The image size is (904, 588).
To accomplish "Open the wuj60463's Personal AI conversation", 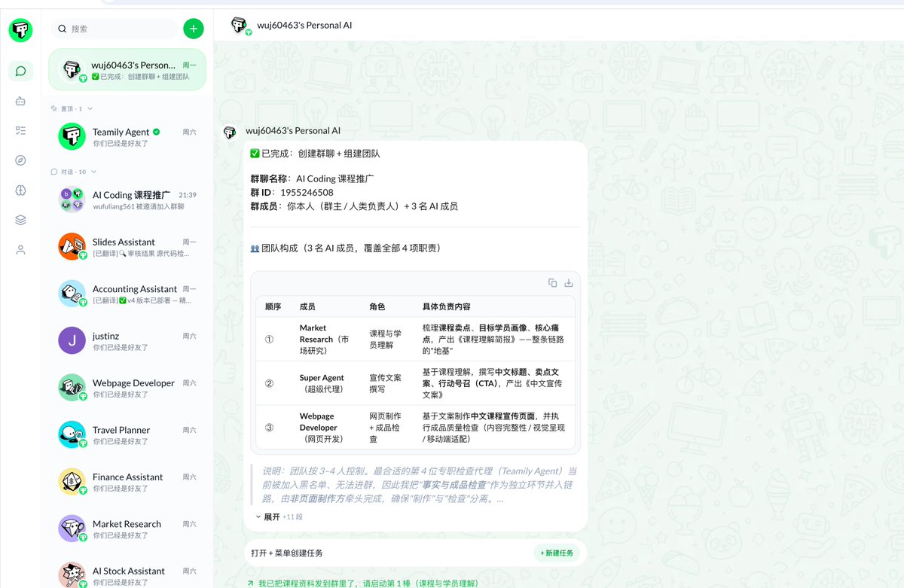I will (x=127, y=70).
